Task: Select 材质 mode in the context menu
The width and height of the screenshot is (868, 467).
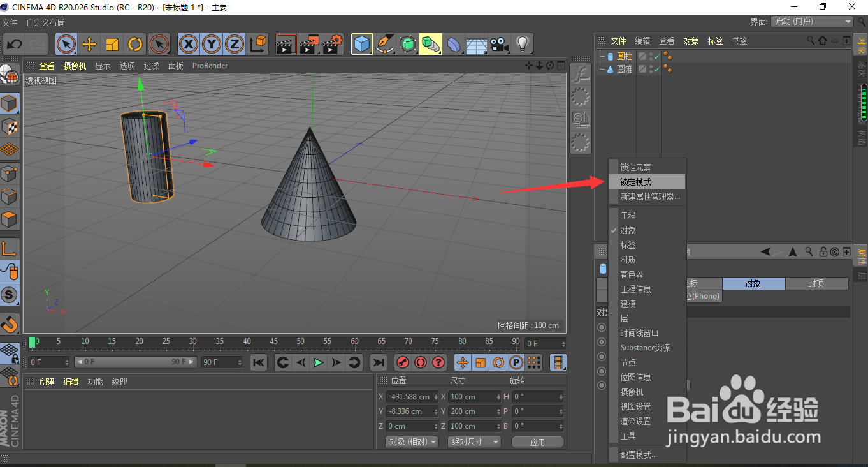Action: [647, 260]
